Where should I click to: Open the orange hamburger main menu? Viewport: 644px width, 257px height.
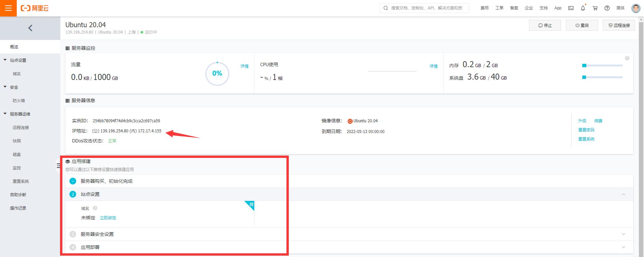[x=8, y=8]
